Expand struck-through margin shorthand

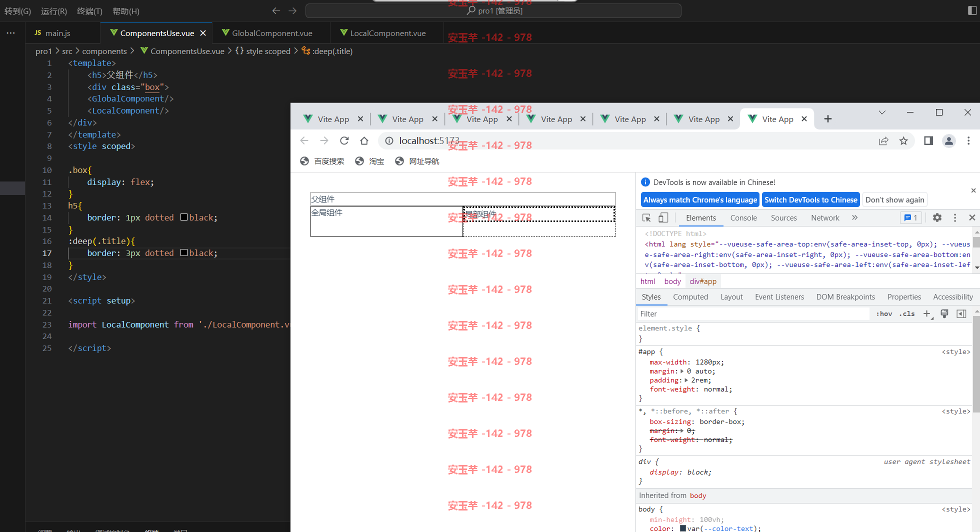click(x=682, y=431)
